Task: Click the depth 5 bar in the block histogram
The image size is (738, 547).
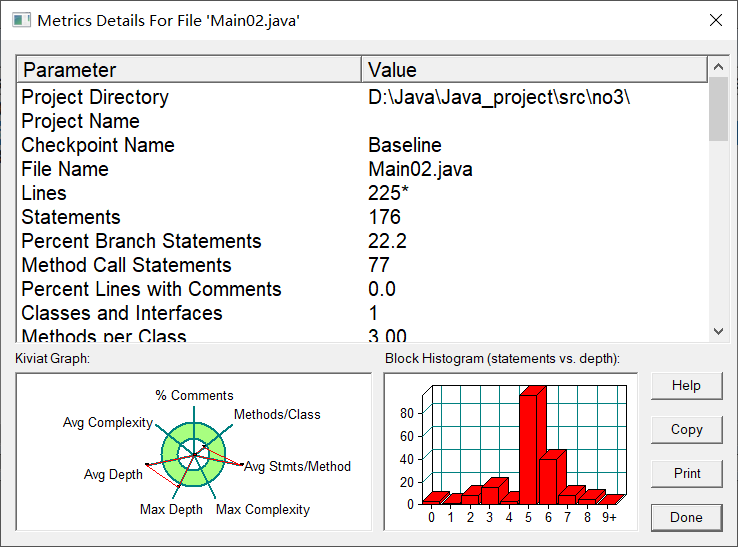Action: 529,449
